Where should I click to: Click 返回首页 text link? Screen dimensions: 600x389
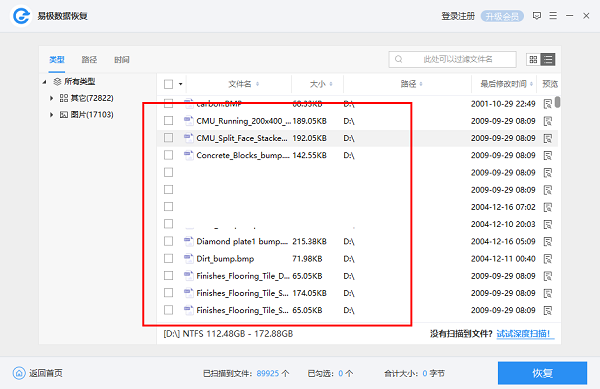(46, 373)
